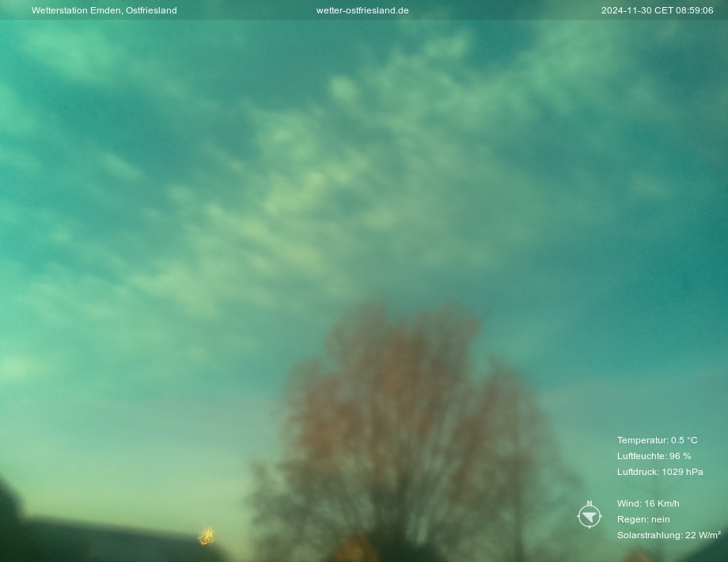Click the 'wetter-ostfriesland.de' website text
The height and width of the screenshot is (562, 728).
362,10
